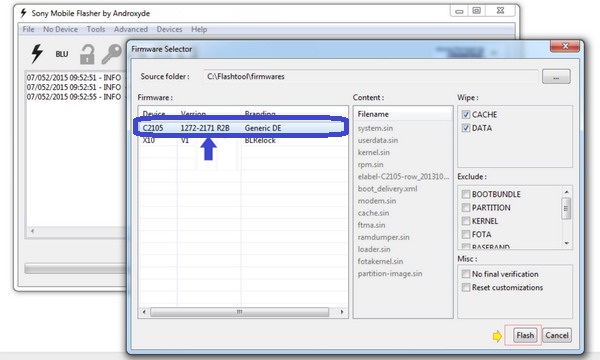
Task: Click the Exclude list vertical scrollbar thumb
Action: tap(566, 209)
